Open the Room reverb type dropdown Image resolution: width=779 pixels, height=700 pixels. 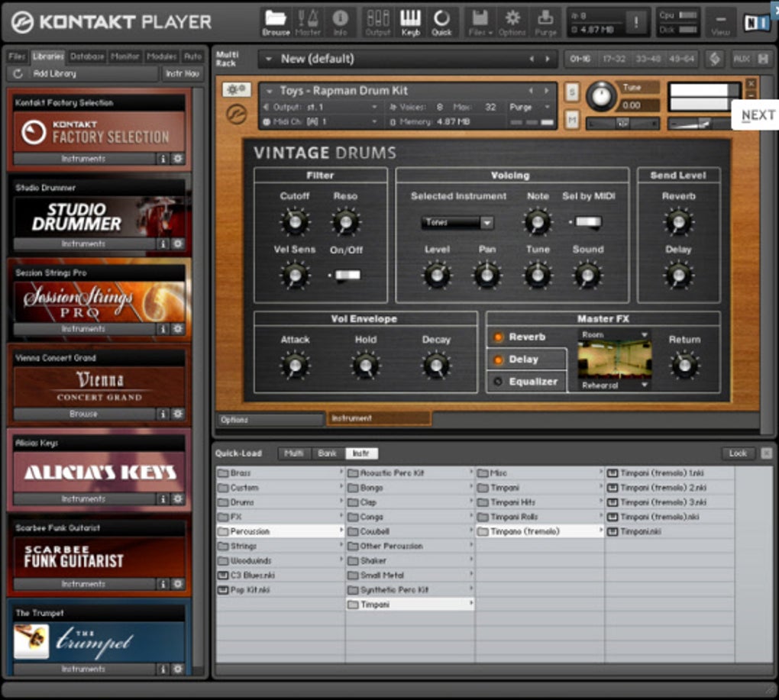[615, 334]
